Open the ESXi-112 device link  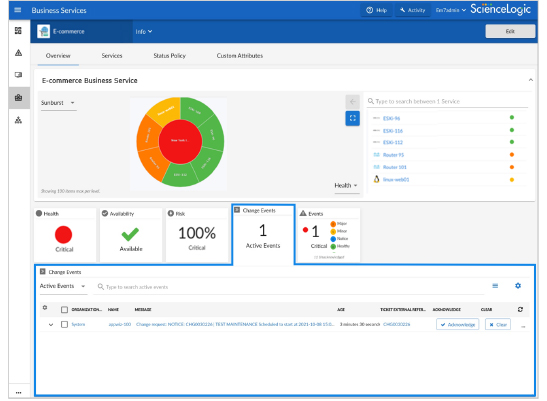click(x=393, y=142)
